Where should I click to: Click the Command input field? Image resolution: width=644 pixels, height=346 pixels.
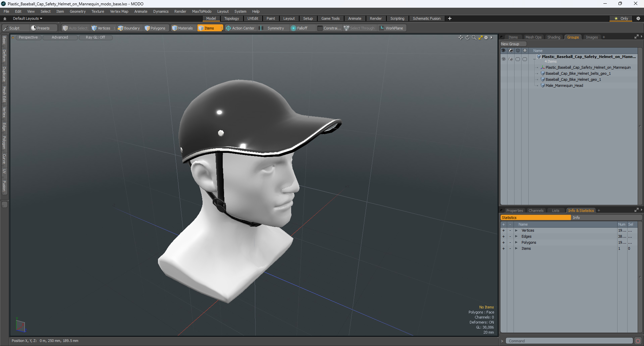coord(569,341)
